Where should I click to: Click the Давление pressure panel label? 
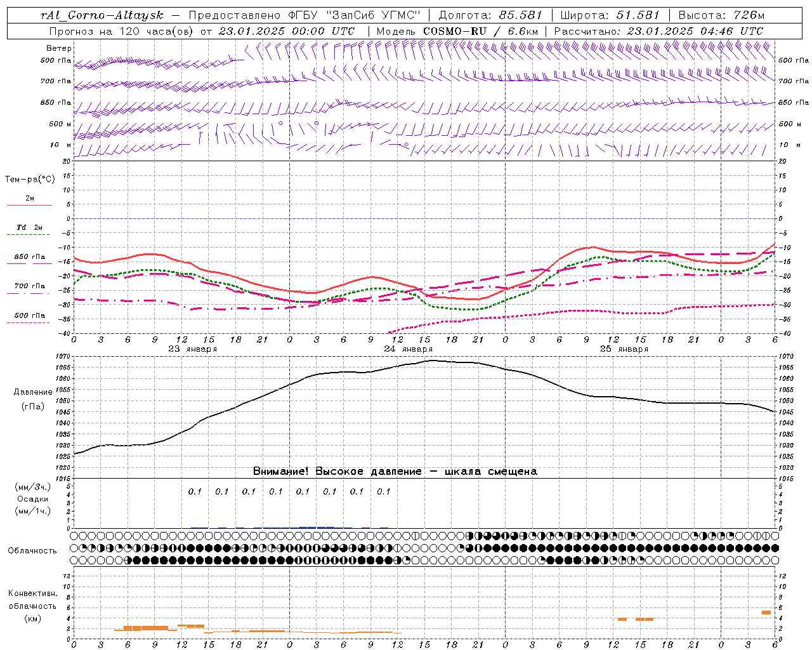point(33,392)
